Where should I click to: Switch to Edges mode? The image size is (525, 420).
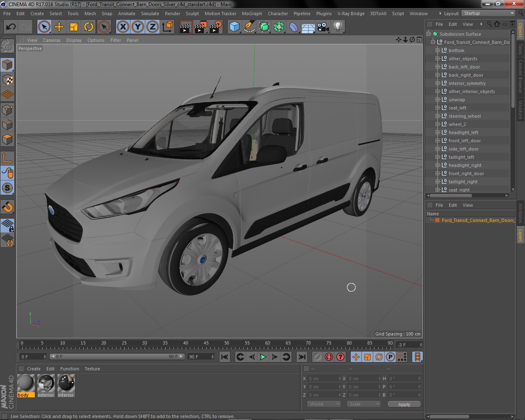7,124
